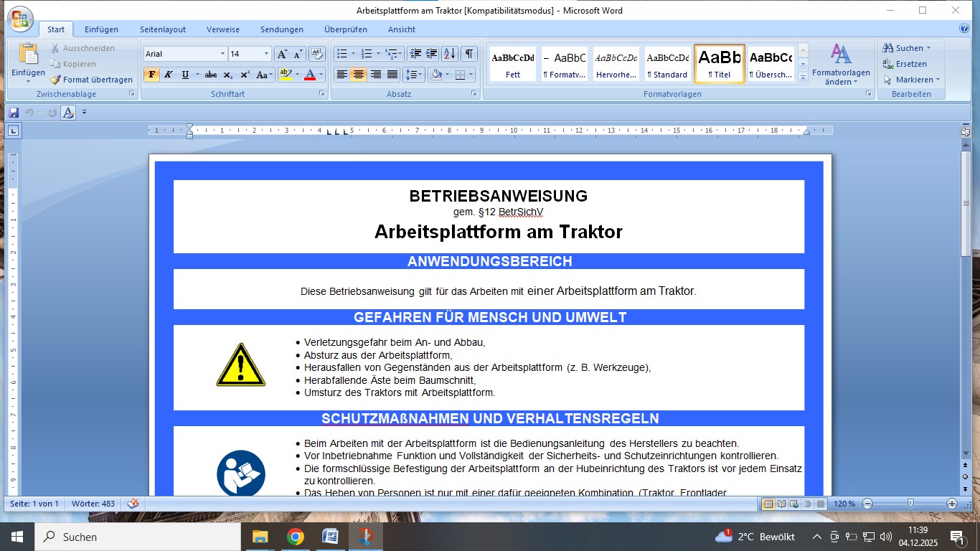This screenshot has width=980, height=551.
Task: Open the font size dropdown showing 14
Action: click(266, 54)
